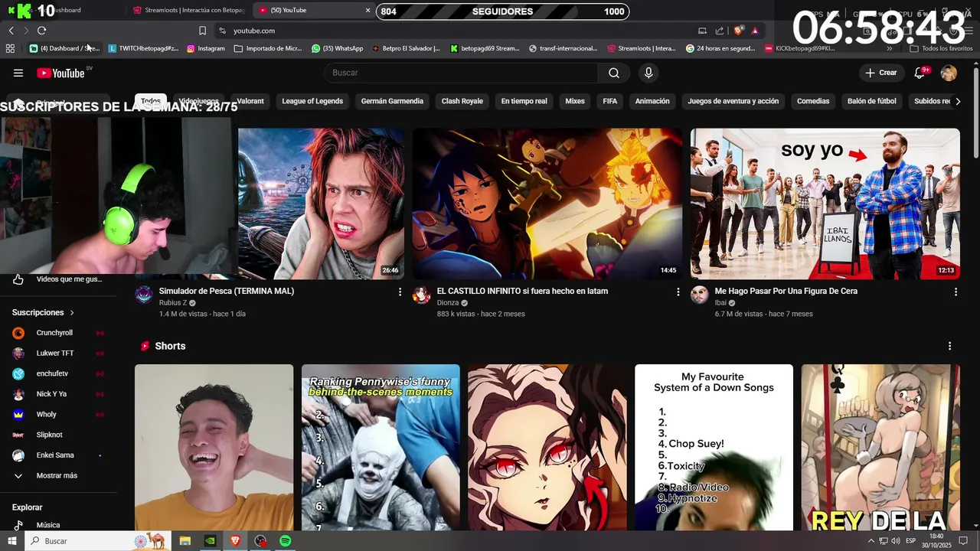Image resolution: width=980 pixels, height=551 pixels.
Task: Open Rubius Z channel avatar
Action: 144,295
